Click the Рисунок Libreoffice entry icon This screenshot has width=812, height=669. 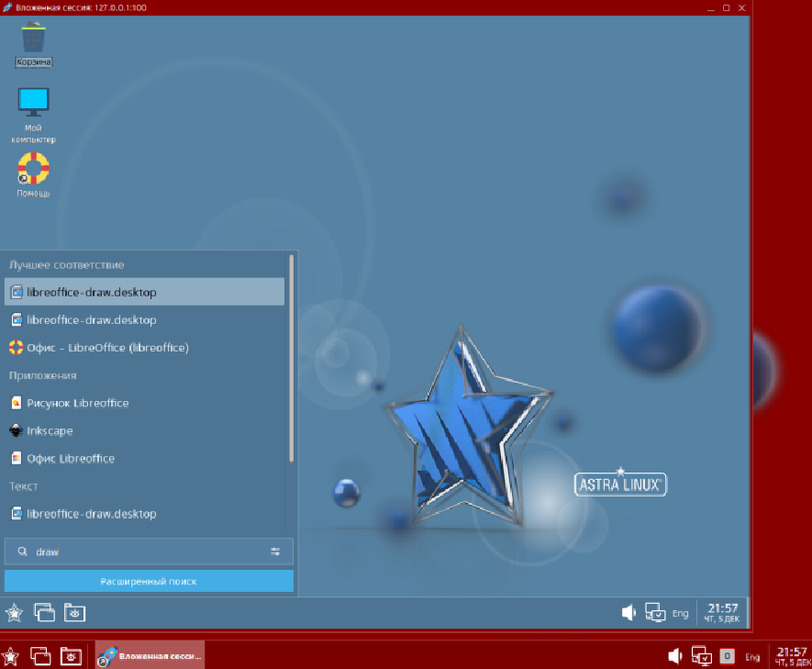pyautogui.click(x=16, y=403)
